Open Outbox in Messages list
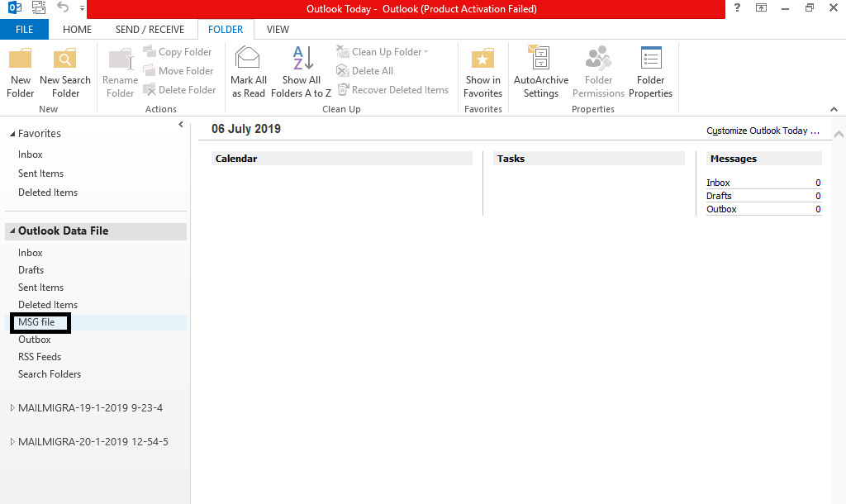Viewport: 846px width, 504px height. pyautogui.click(x=721, y=209)
